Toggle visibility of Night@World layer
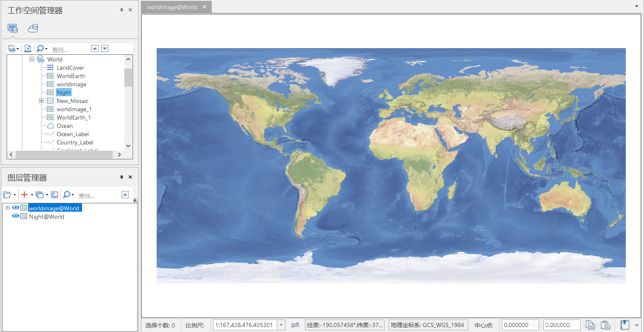 coord(16,216)
